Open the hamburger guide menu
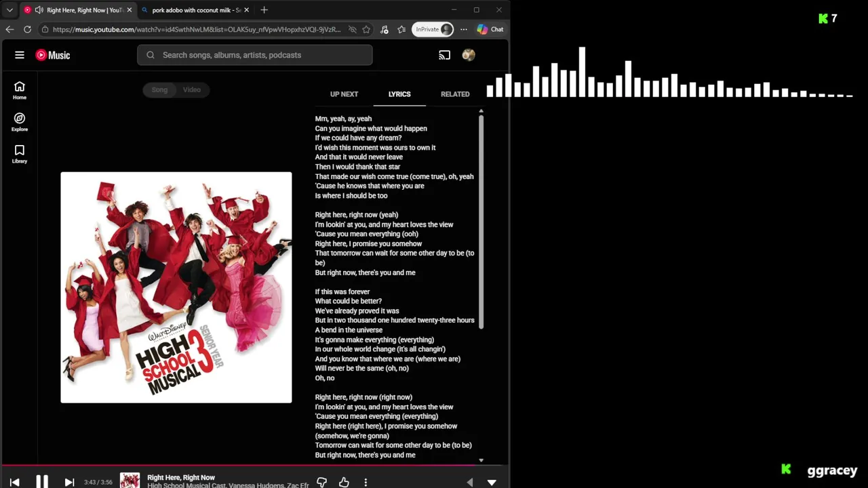Viewport: 868px width, 488px height. coord(20,55)
